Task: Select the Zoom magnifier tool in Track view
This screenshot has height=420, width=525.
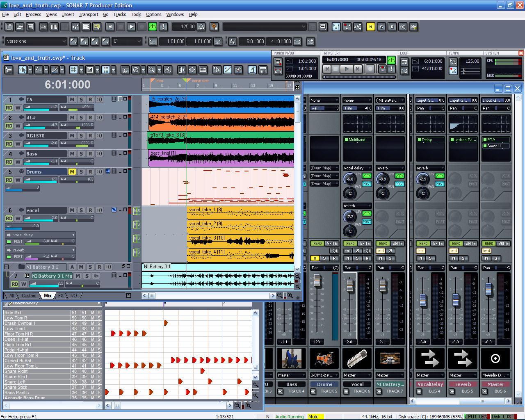Action: pos(151,70)
